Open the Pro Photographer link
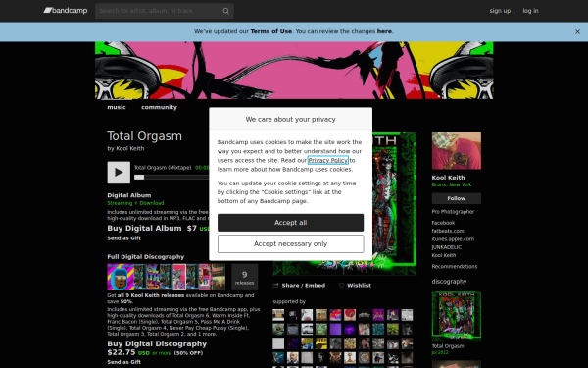Image resolution: width=588 pixels, height=368 pixels. coord(453,211)
